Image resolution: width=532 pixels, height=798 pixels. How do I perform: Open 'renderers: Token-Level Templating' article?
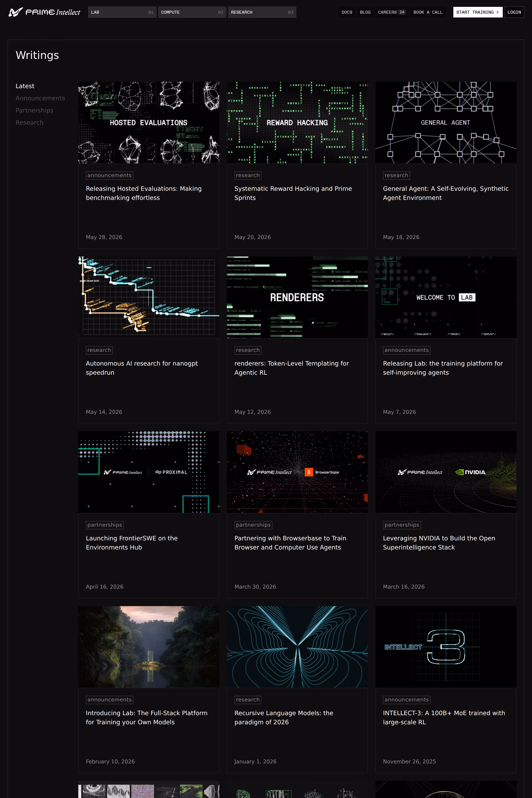[x=291, y=368]
